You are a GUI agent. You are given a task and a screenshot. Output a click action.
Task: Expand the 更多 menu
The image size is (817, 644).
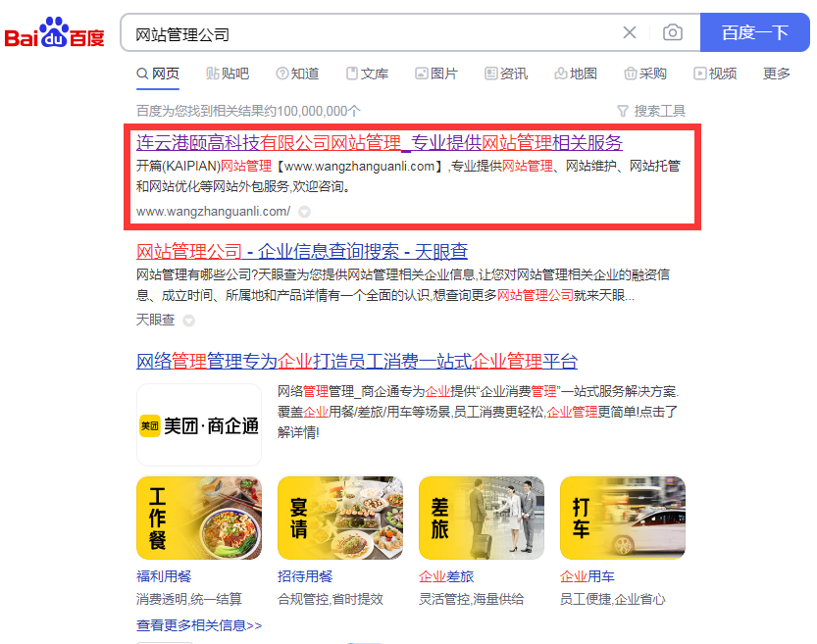tap(777, 74)
